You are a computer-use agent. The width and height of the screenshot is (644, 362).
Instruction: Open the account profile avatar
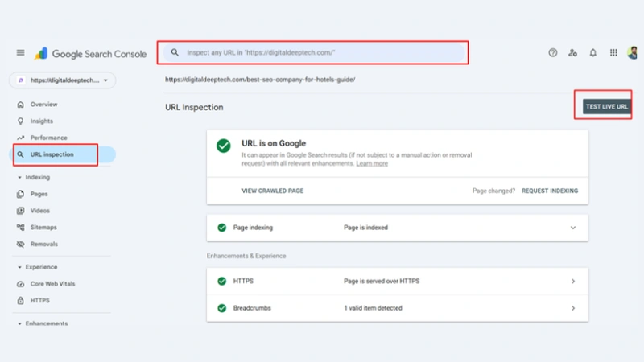633,52
